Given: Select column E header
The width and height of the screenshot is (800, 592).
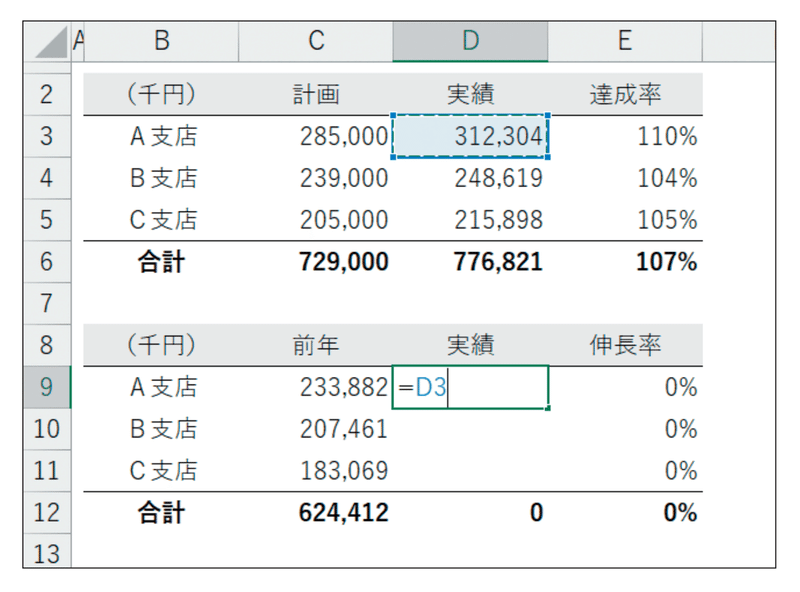Looking at the screenshot, I should coord(625,41).
